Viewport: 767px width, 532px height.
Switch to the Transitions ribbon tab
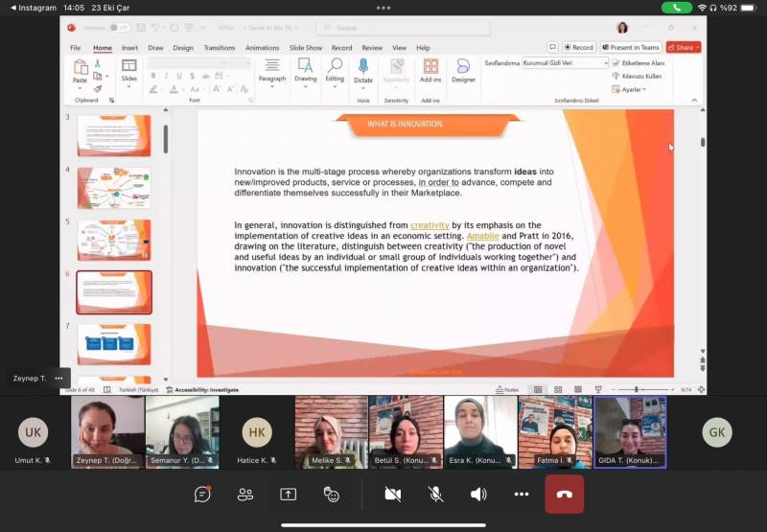coord(220,47)
